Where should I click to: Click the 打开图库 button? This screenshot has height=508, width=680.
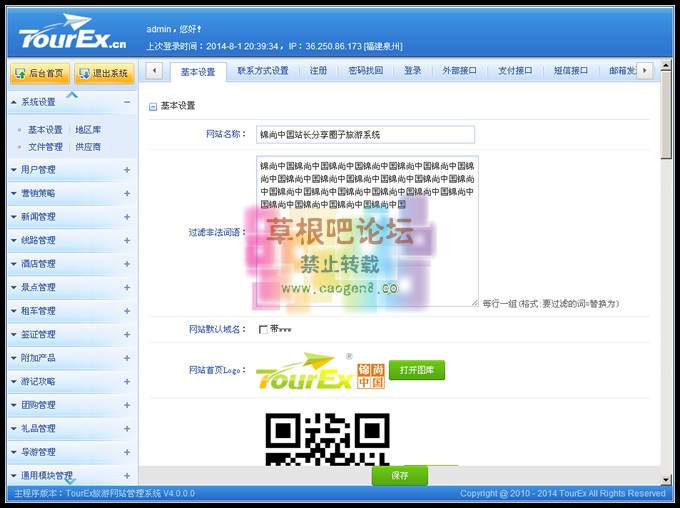pyautogui.click(x=417, y=371)
